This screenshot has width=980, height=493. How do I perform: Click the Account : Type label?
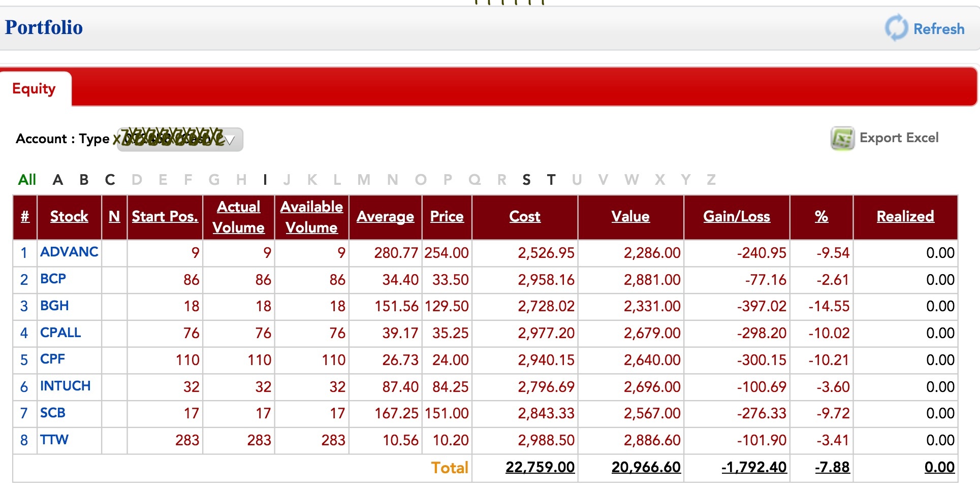coord(62,139)
